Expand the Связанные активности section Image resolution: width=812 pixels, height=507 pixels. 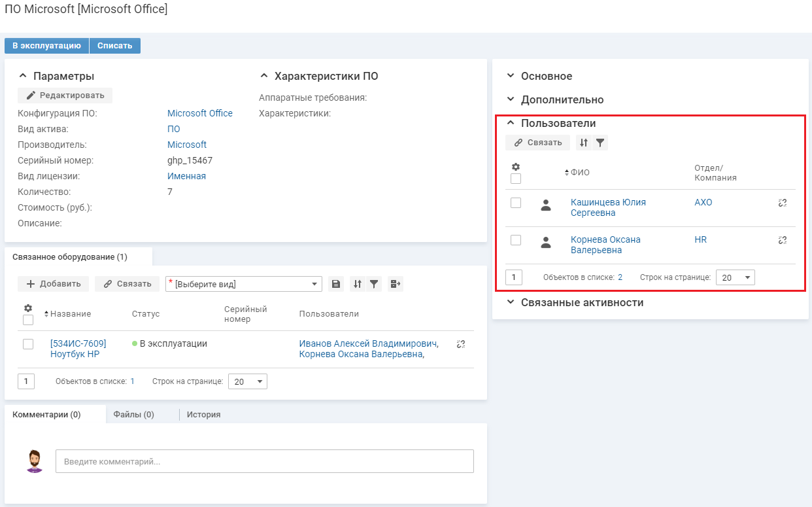click(x=581, y=303)
